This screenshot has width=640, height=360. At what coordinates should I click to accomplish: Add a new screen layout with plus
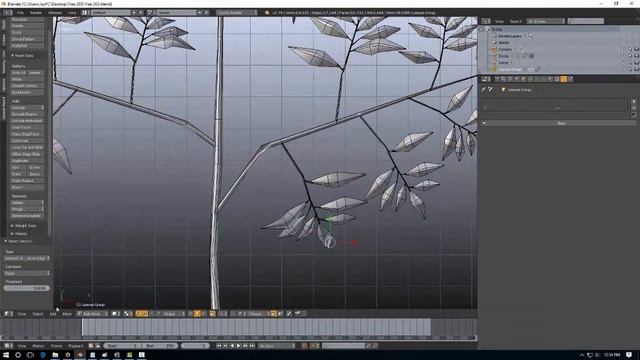pos(134,13)
